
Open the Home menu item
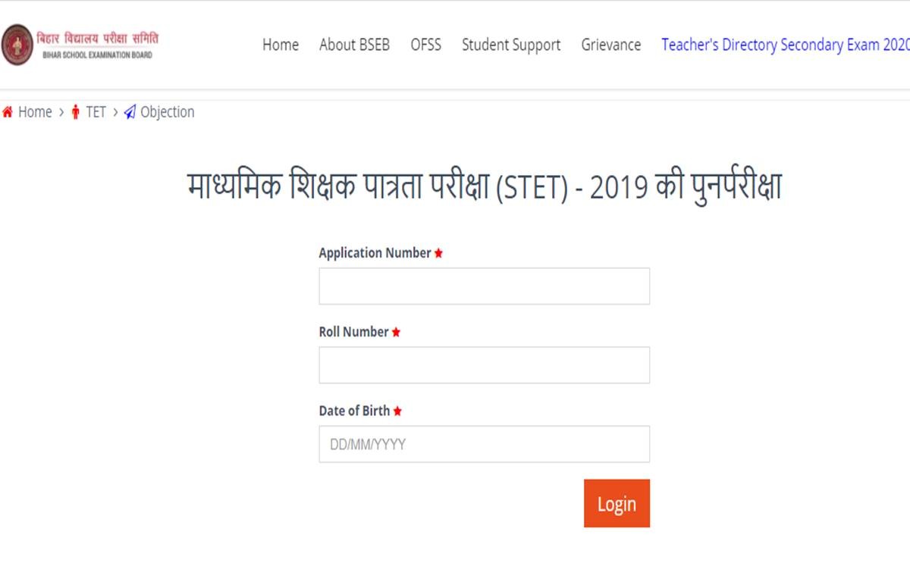coord(281,45)
